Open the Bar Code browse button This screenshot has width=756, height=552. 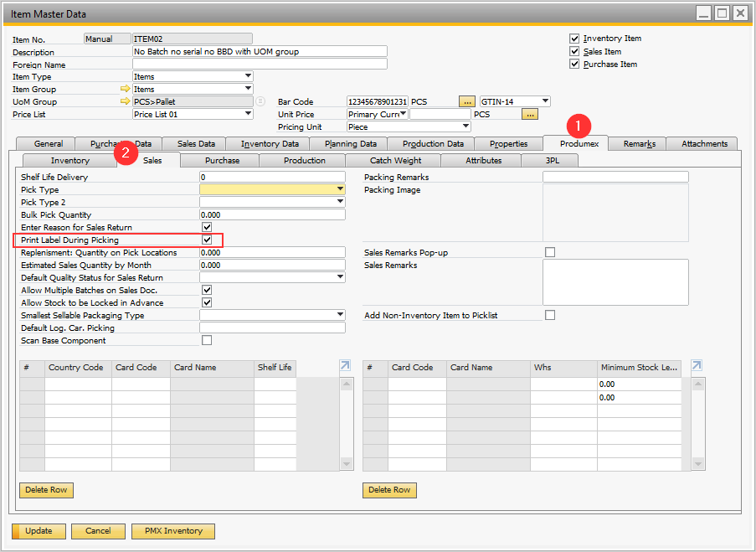point(467,101)
